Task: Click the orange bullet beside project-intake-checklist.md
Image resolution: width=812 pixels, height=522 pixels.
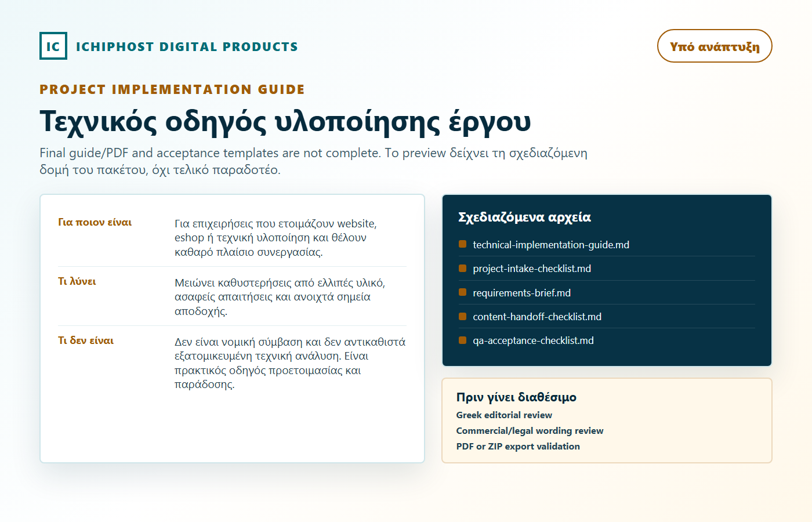Action: click(462, 268)
